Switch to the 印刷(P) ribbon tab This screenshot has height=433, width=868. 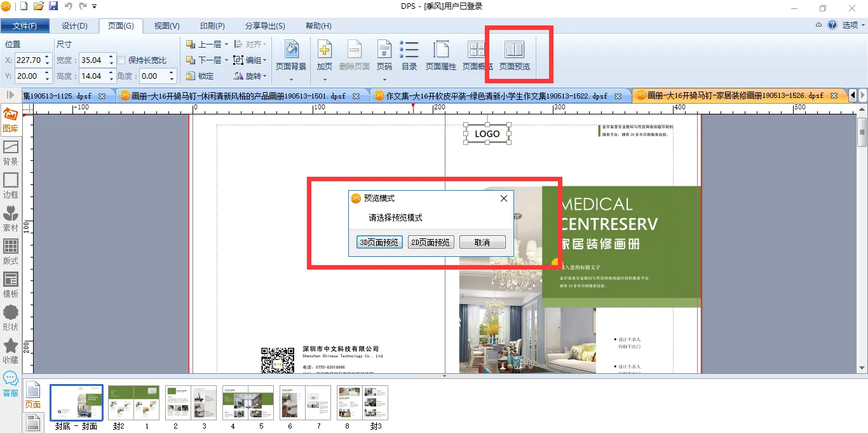click(212, 26)
